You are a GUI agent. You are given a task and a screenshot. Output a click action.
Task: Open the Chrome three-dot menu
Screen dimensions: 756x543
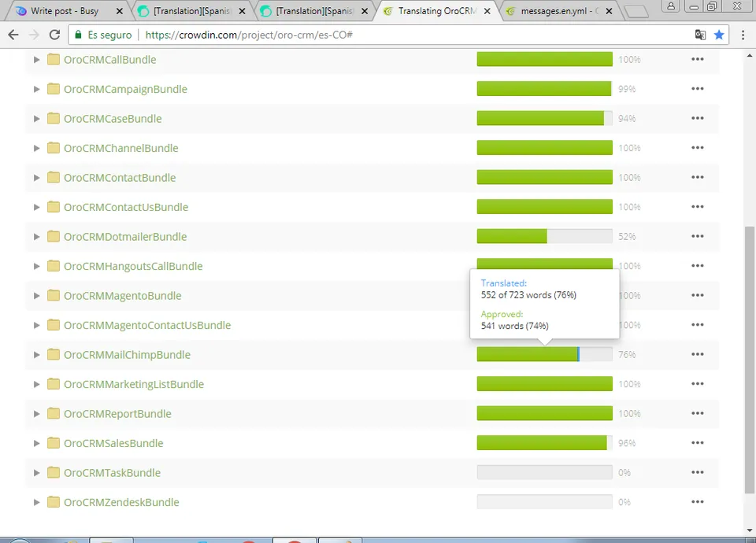[743, 35]
